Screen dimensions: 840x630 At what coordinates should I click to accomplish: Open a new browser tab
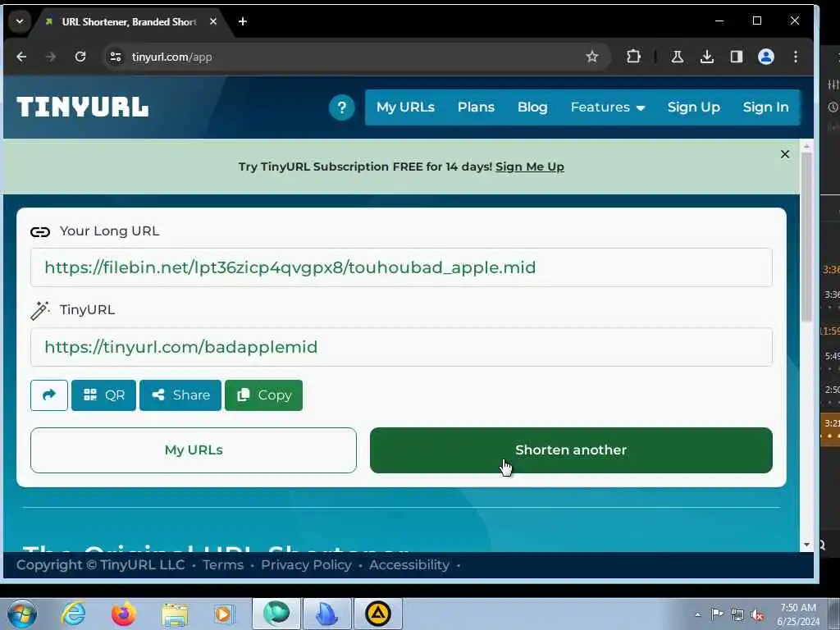(x=243, y=21)
